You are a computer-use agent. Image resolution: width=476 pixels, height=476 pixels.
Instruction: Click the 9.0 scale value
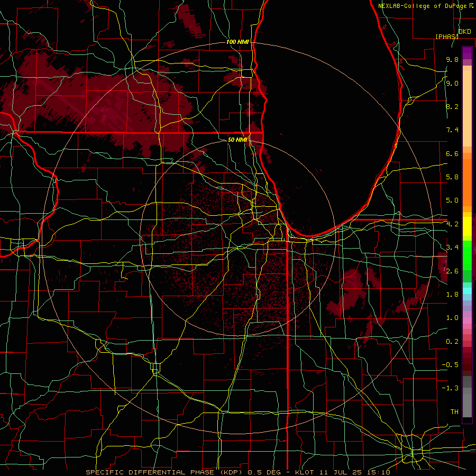tap(452, 83)
